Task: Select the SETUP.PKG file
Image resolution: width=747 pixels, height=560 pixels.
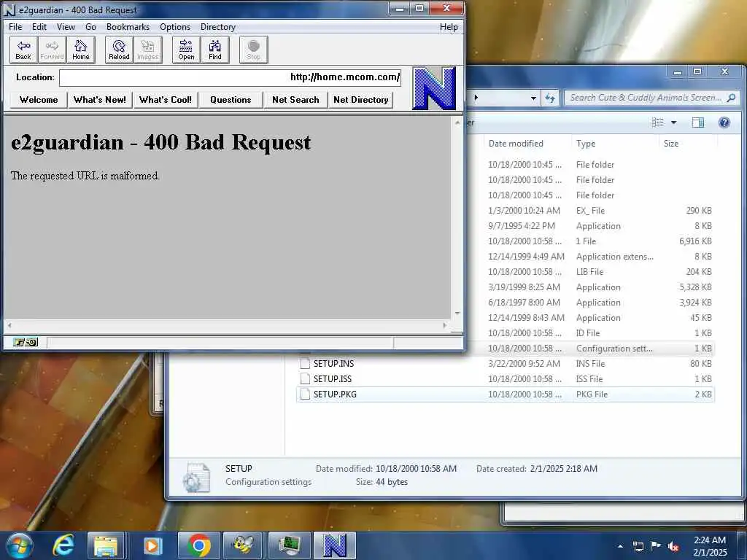Action: point(506,394)
